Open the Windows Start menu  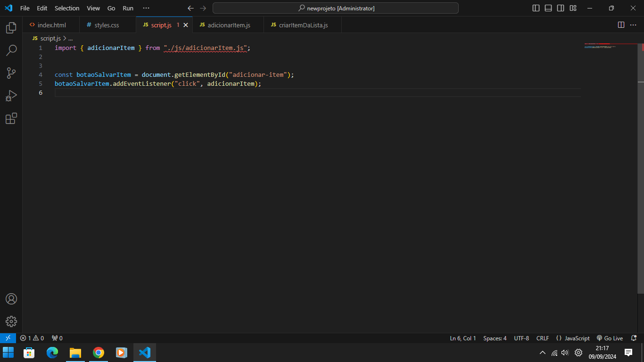point(8,353)
